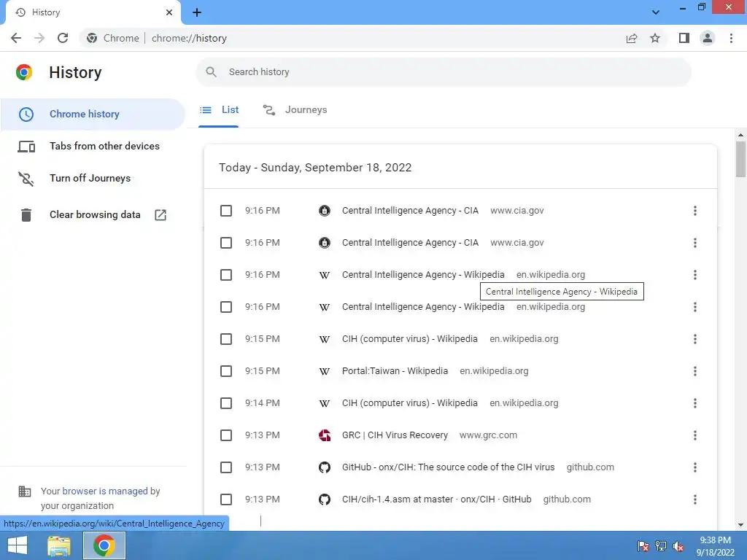
Task: Check the GRC | CIH Virus Recovery entry
Action: [226, 435]
